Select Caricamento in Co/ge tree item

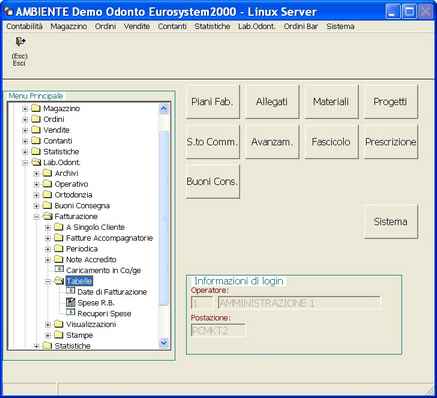(104, 270)
